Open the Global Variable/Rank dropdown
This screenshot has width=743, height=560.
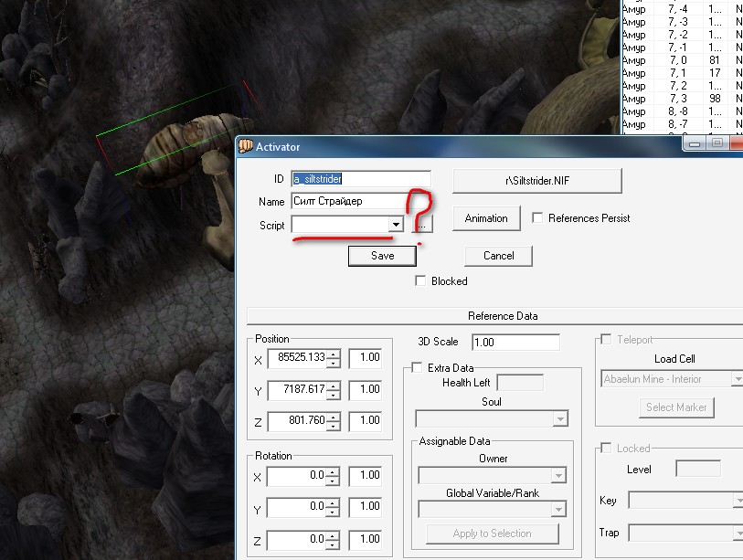[x=558, y=510]
